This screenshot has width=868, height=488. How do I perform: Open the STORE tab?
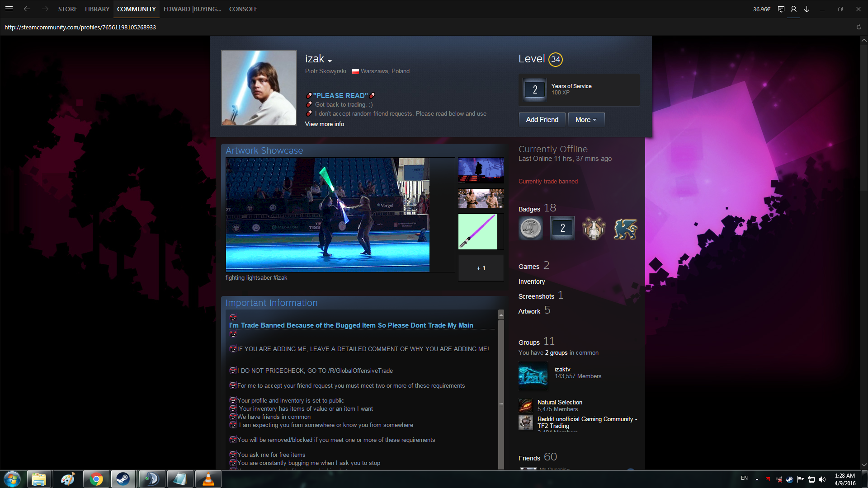click(67, 9)
